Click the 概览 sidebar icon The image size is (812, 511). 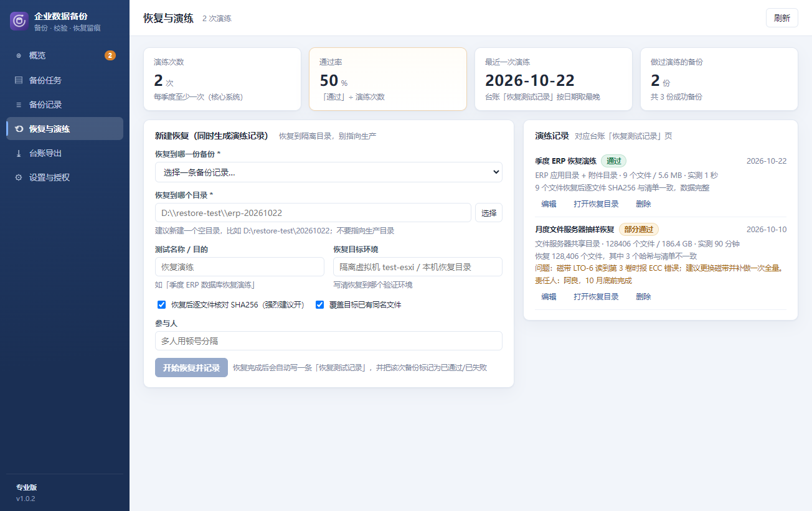[19, 55]
